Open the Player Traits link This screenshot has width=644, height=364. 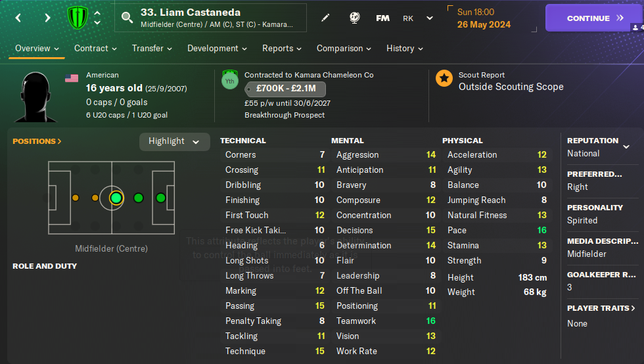(x=601, y=308)
